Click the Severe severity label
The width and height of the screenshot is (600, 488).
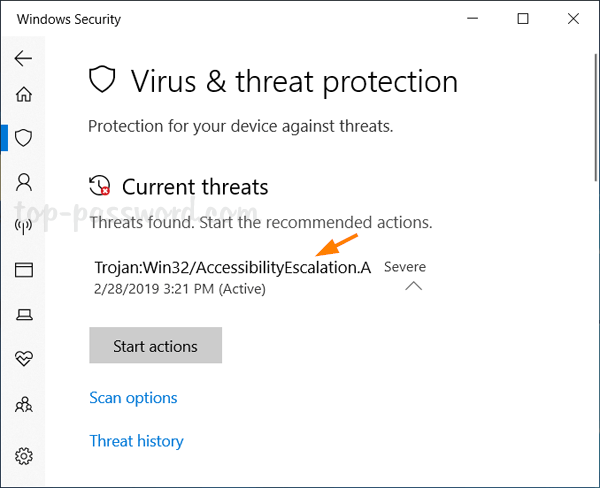point(405,267)
